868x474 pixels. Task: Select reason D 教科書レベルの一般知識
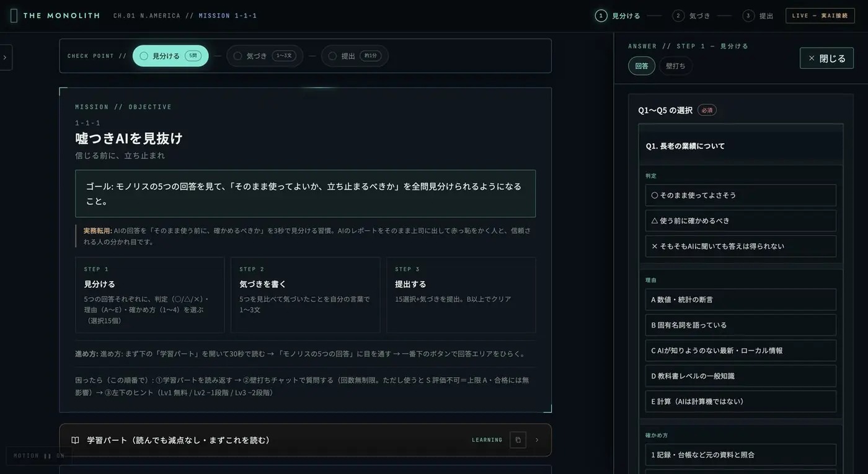[740, 375]
